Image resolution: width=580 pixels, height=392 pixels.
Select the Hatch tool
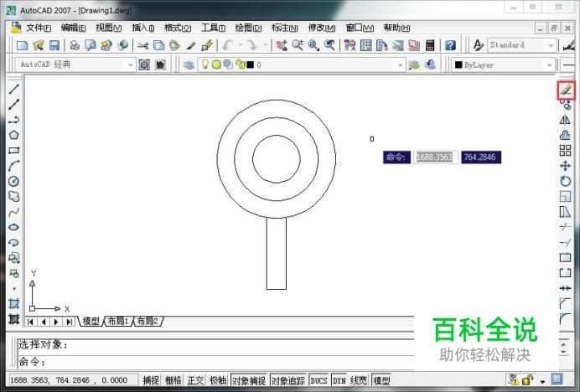14,303
